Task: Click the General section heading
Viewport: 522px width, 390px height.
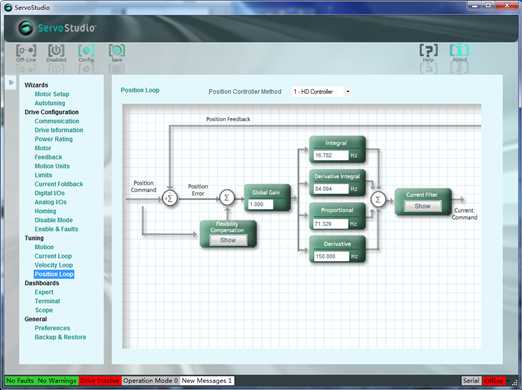Action: click(36, 319)
